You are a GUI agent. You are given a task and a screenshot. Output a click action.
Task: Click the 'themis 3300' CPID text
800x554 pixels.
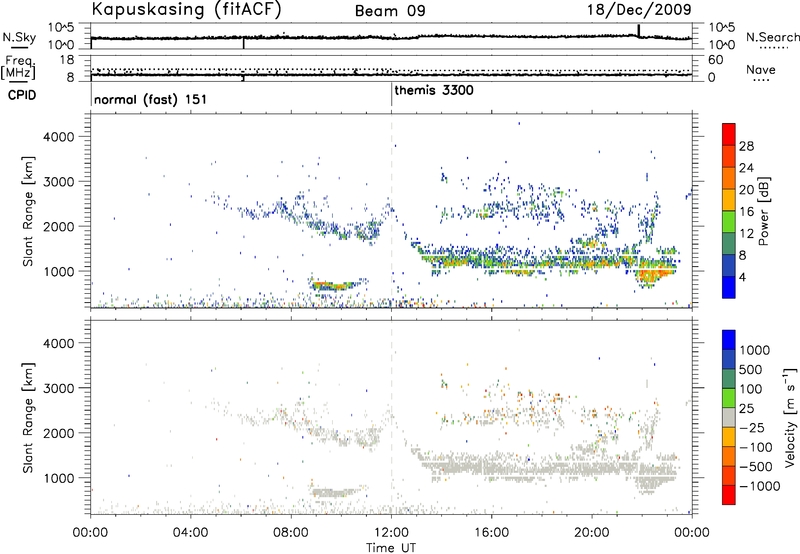point(434,90)
